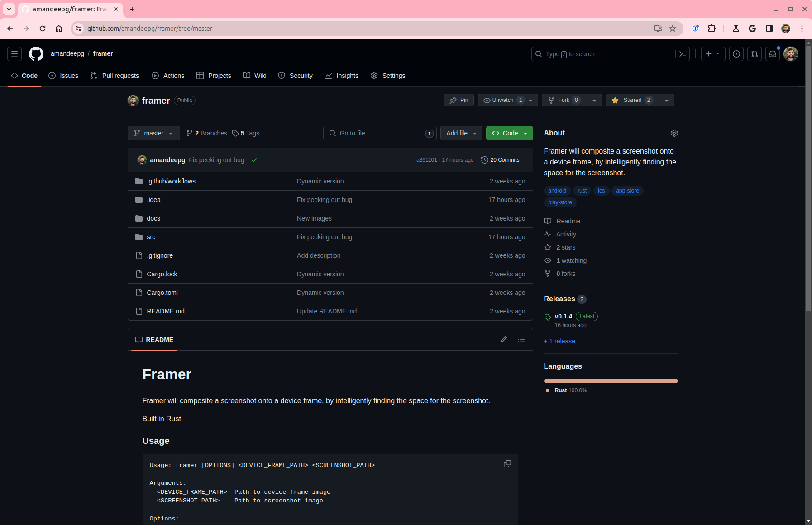812x525 pixels.
Task: Open repository Settings tab
Action: [x=388, y=76]
